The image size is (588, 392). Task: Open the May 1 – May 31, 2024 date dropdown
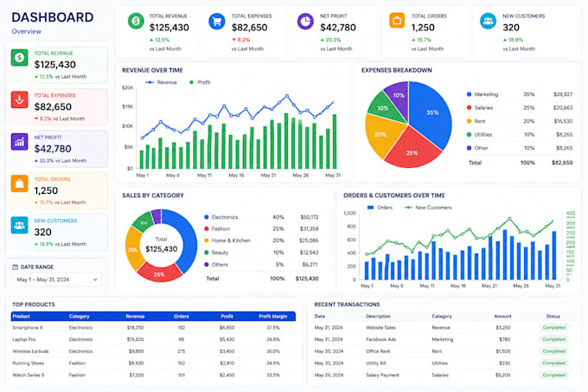(x=56, y=280)
